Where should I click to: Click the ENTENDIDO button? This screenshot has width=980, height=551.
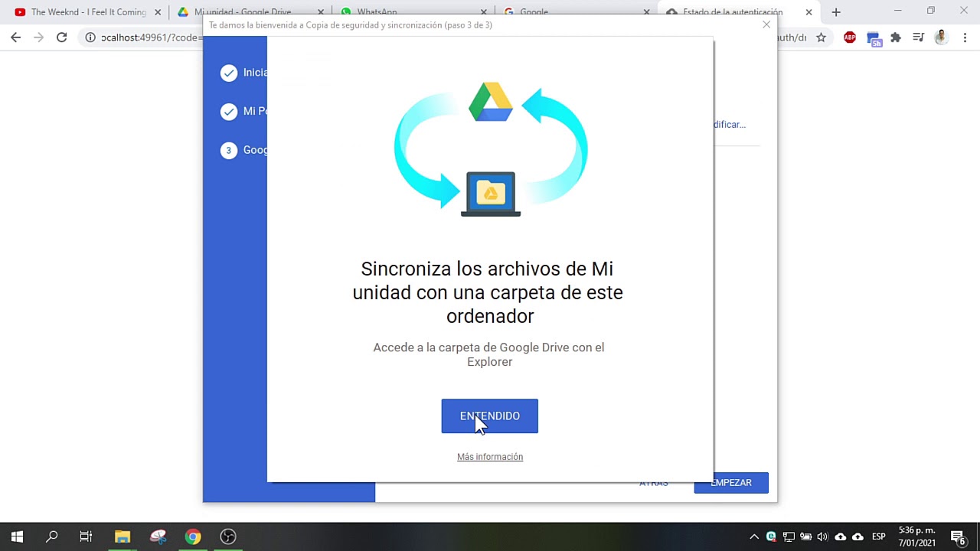point(489,416)
